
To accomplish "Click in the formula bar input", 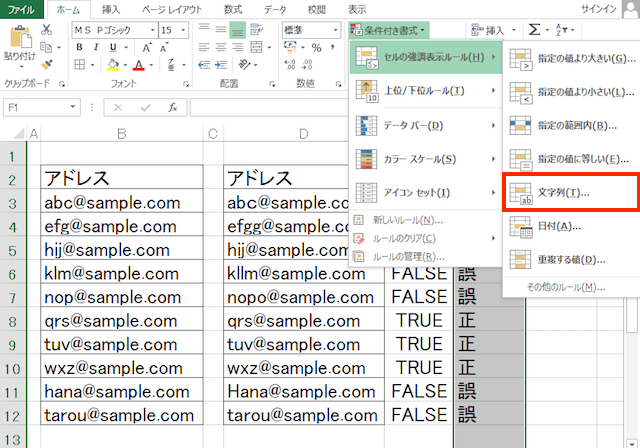I will 269,108.
